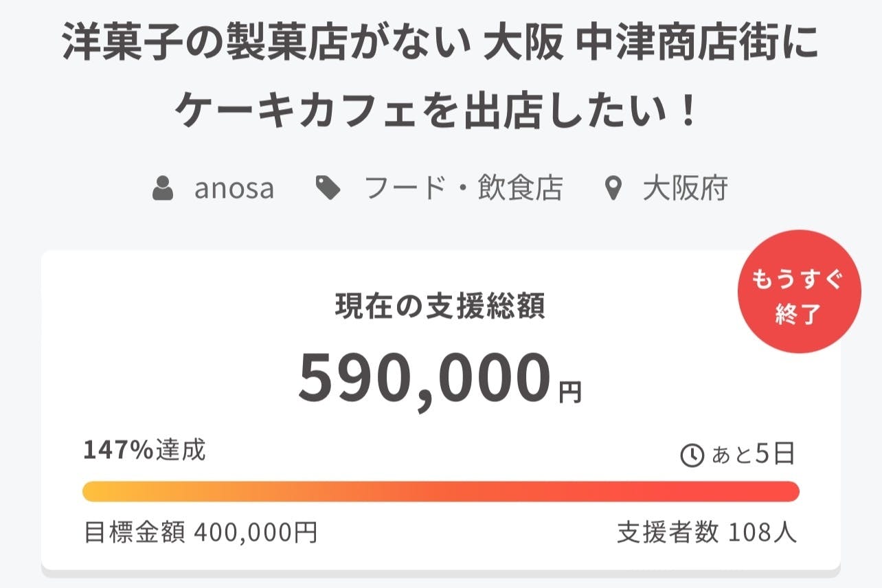Open the フード・飲食店 category link
882x588 pixels.
click(x=463, y=188)
